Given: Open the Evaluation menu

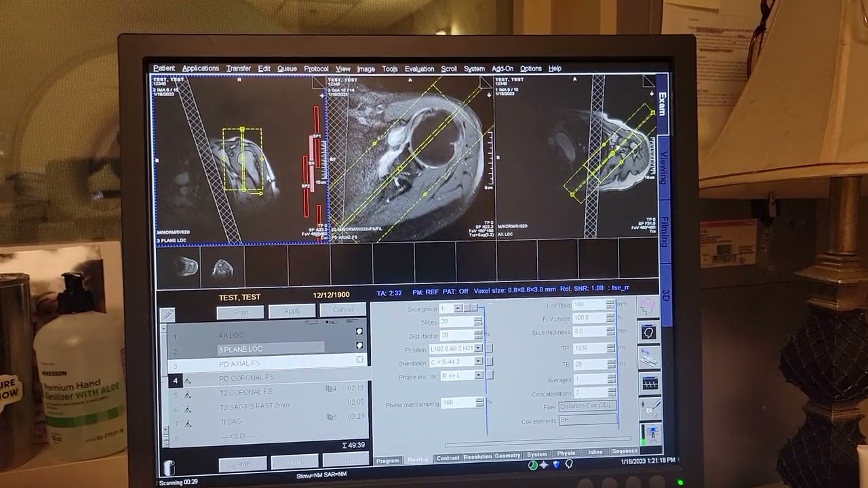Looking at the screenshot, I should [x=419, y=68].
